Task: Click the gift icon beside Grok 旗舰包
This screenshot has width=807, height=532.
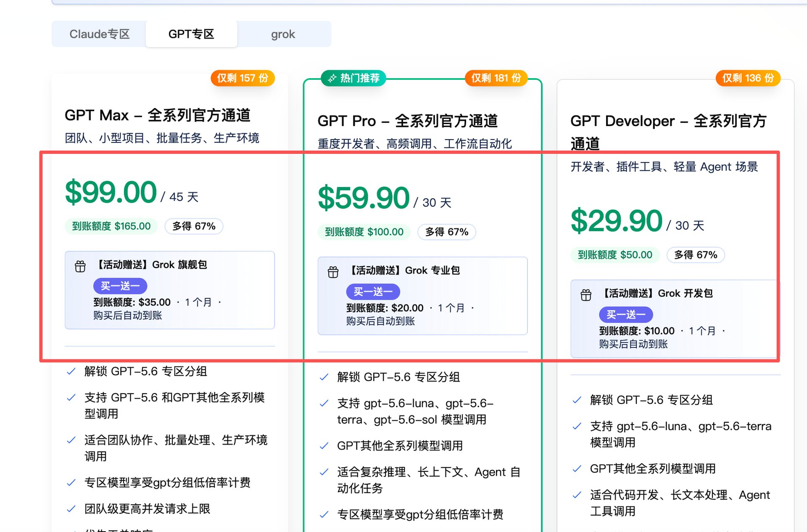Action: click(x=80, y=266)
